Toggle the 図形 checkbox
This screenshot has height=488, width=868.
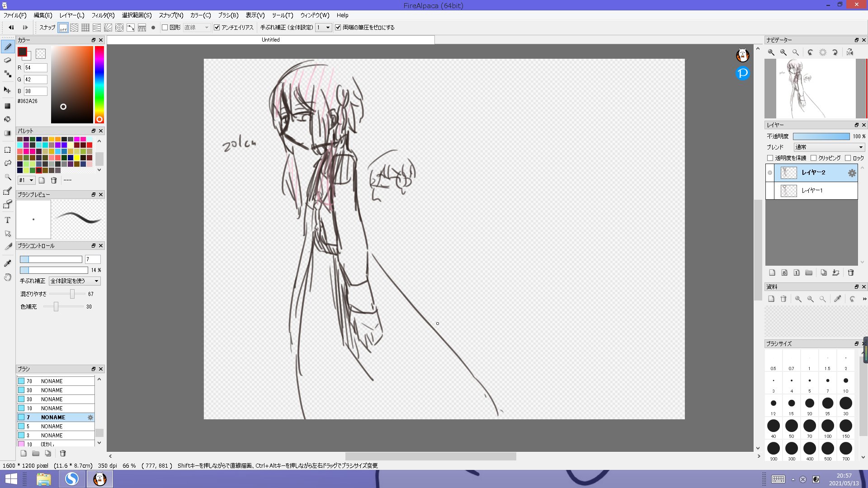(165, 28)
